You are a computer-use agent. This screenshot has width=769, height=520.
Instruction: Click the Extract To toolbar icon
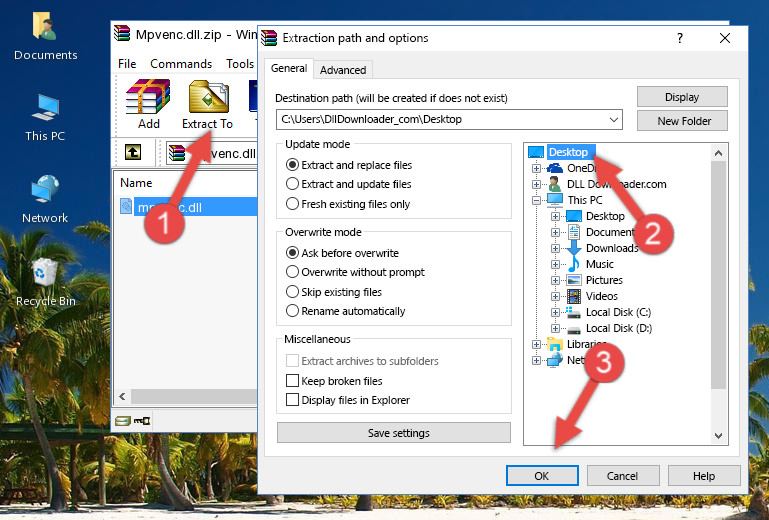tap(207, 104)
